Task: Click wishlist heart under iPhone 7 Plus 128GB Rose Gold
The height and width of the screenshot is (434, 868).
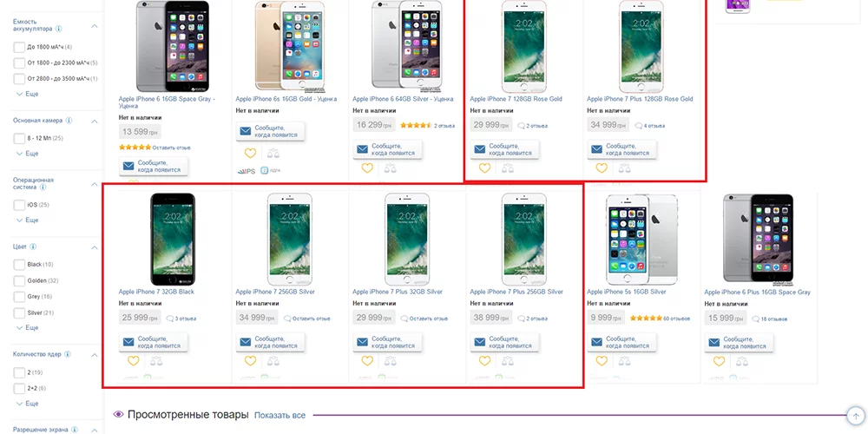Action: [x=602, y=168]
